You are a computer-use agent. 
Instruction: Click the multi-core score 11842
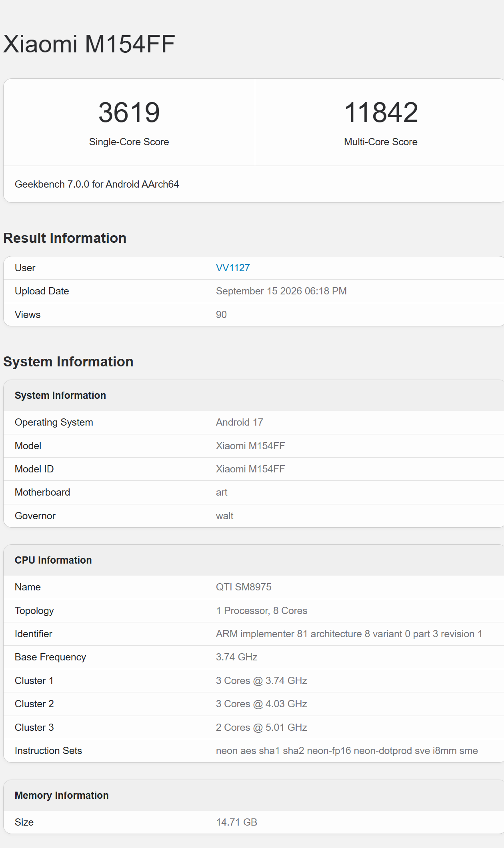381,112
